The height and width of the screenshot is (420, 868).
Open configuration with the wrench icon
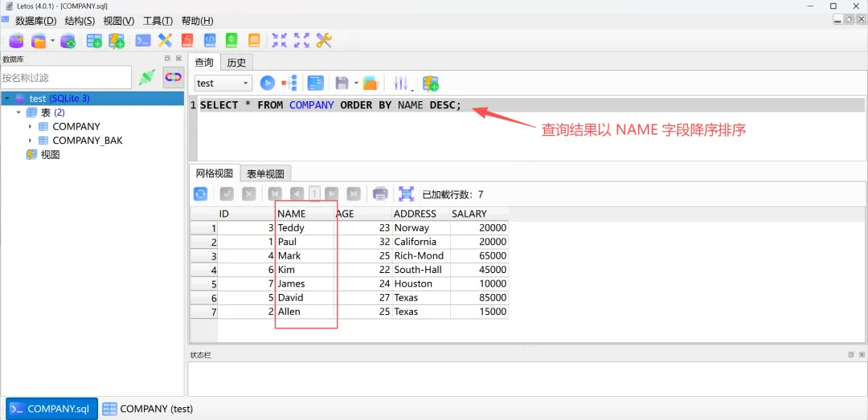click(x=324, y=40)
